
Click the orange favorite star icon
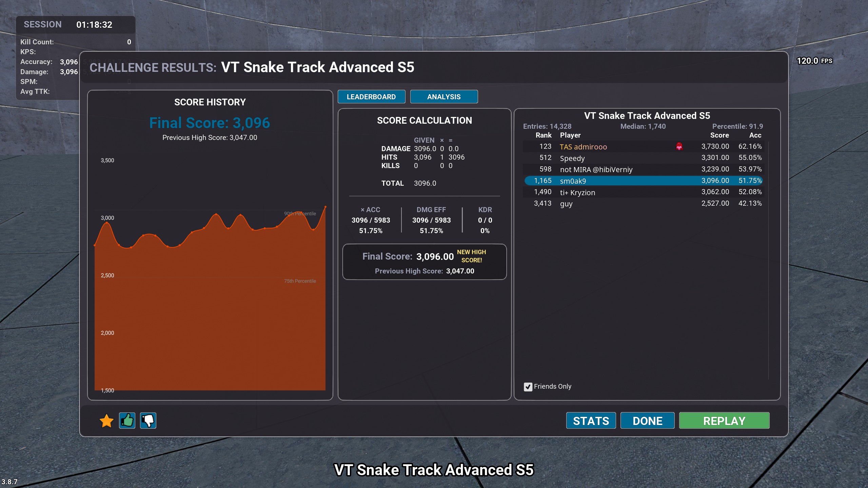pyautogui.click(x=106, y=421)
